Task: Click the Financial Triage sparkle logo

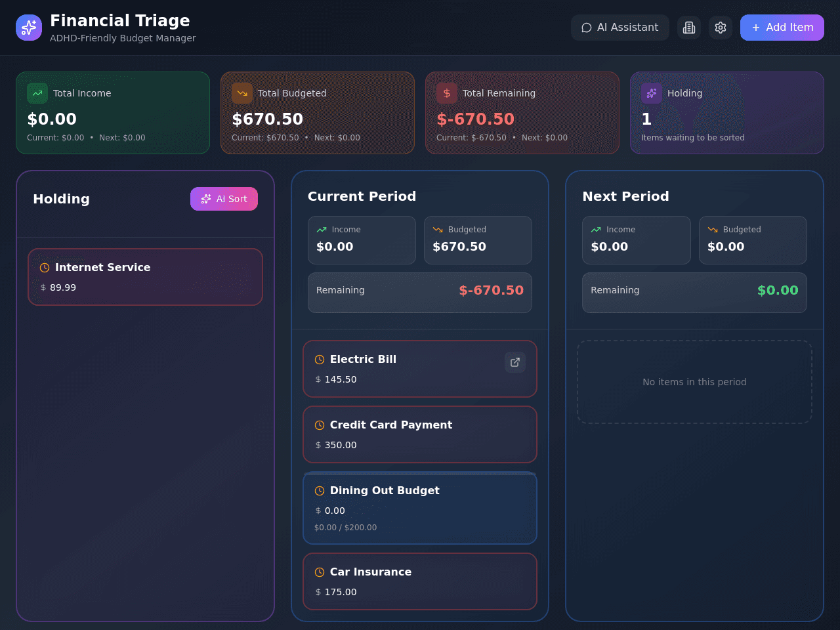Action: click(29, 28)
